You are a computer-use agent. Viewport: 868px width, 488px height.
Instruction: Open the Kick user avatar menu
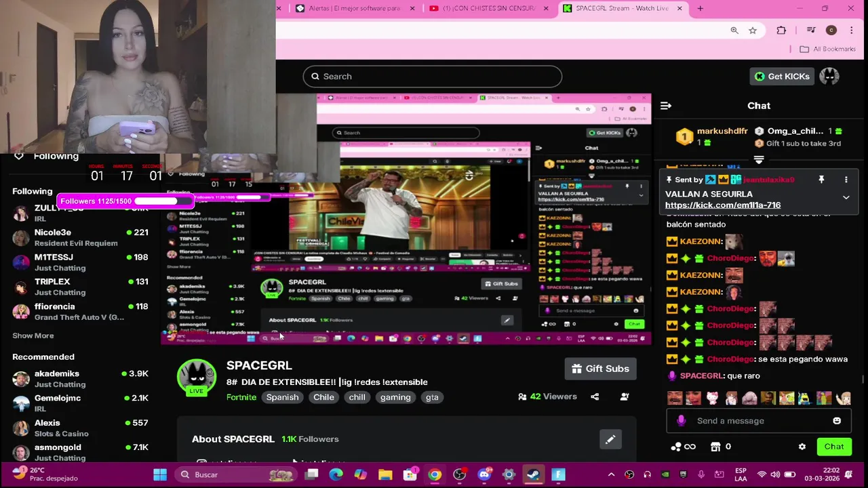829,77
